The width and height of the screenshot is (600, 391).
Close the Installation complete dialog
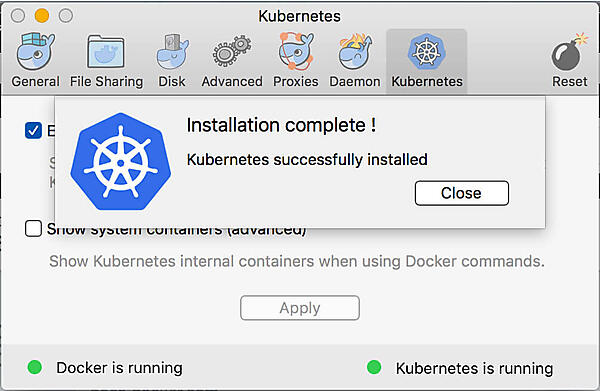[462, 193]
